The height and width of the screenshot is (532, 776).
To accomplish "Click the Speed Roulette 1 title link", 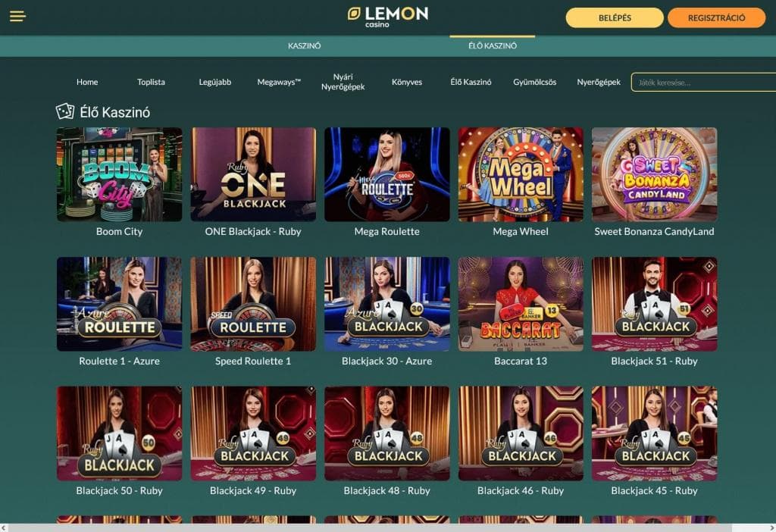I will click(x=253, y=361).
